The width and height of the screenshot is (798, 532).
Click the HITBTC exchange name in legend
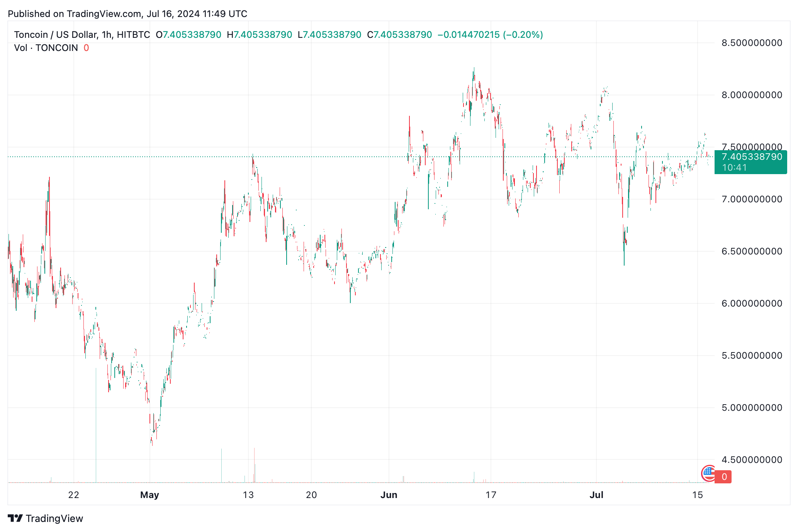click(x=133, y=34)
